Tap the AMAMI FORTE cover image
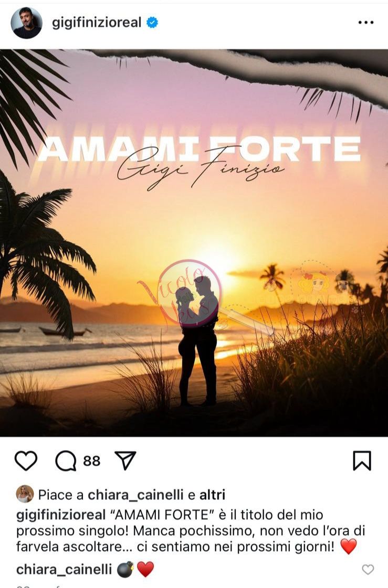Image resolution: width=388 pixels, height=588 pixels. (x=194, y=243)
